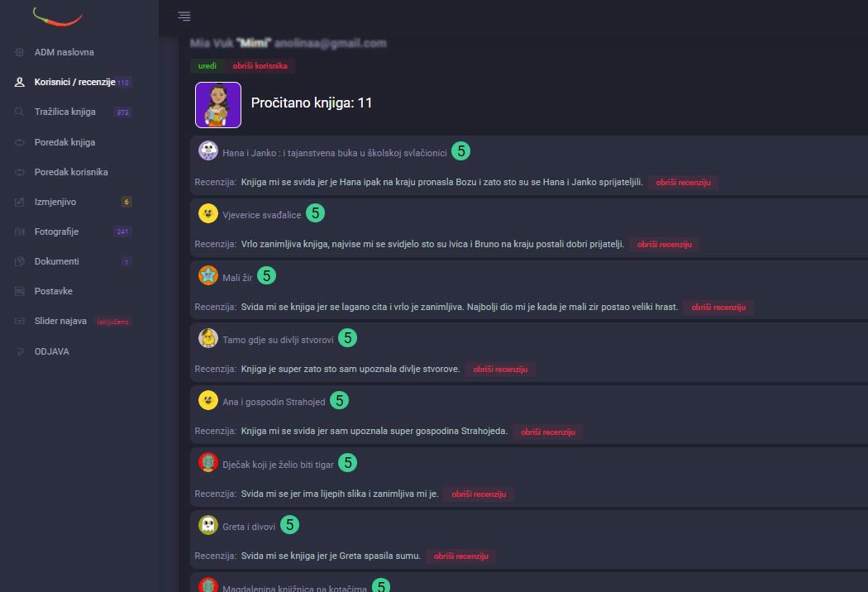The width and height of the screenshot is (868, 592).
Task: Click the skull avatar next to Greta i divovi
Action: (208, 524)
